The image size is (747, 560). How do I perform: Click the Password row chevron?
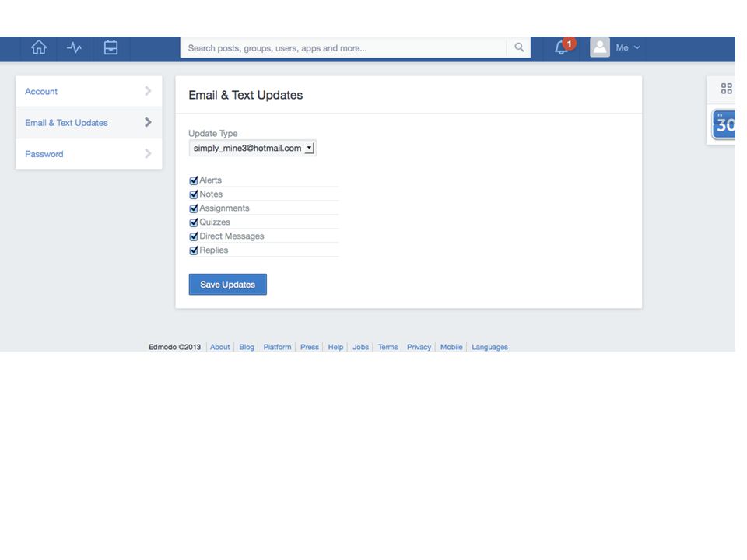pyautogui.click(x=148, y=153)
